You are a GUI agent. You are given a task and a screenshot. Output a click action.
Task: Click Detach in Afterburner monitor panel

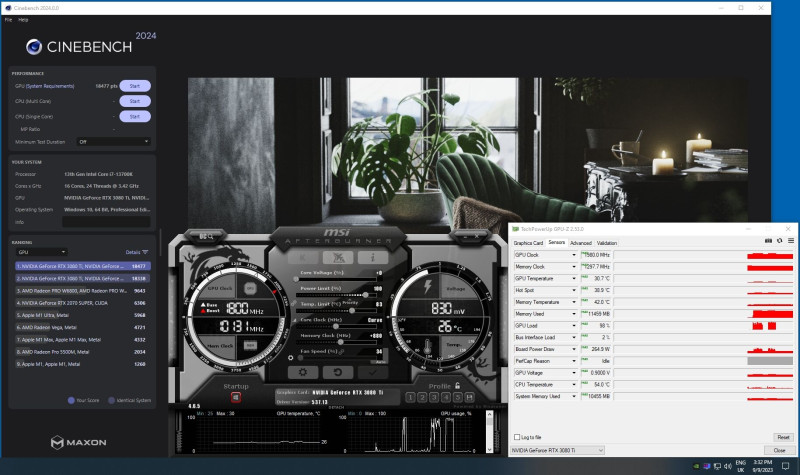pos(336,408)
